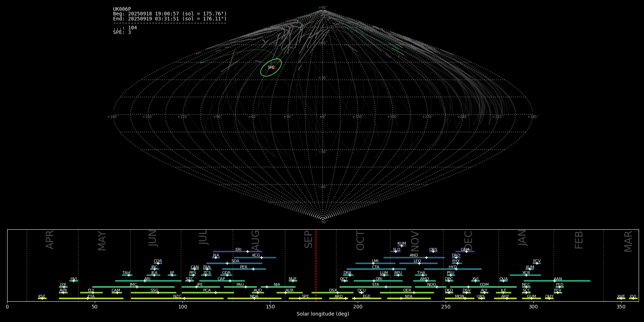Click the ETA shower peak marker
Viewport: 644px width, 322px height.
tap(88, 298)
